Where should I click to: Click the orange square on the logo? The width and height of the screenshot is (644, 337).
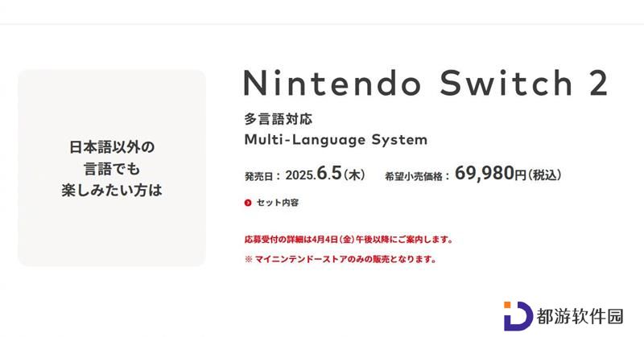[507, 305]
